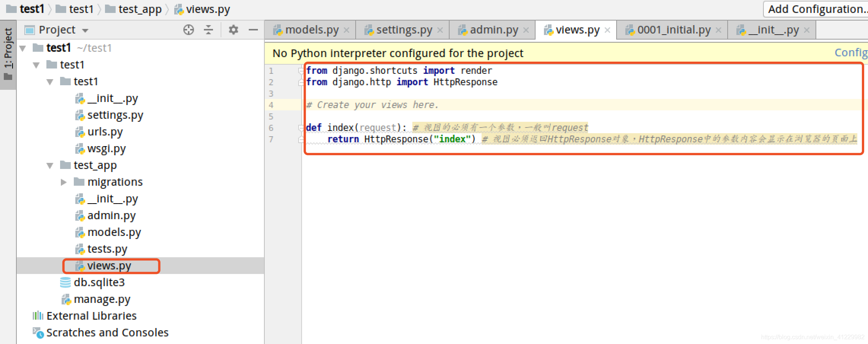This screenshot has height=344, width=868.
Task: Click test_app in the breadcrumb bar
Action: point(134,9)
